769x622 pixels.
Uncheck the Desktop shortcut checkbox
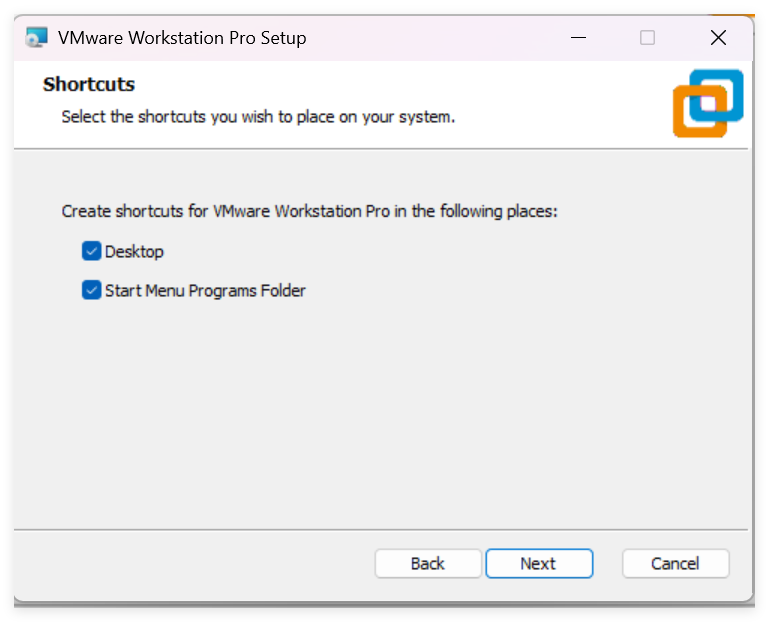tap(92, 251)
